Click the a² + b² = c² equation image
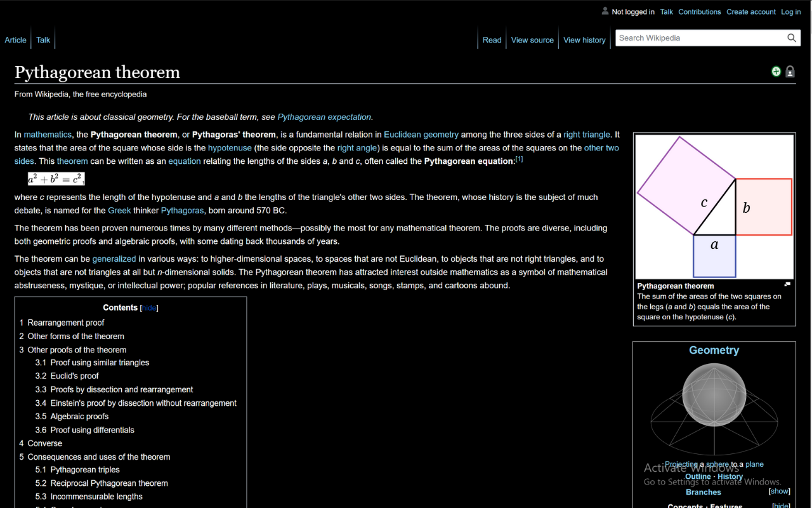 56,178
